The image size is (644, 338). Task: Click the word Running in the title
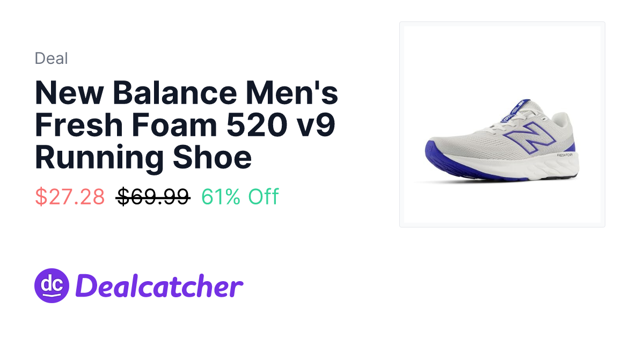tap(100, 157)
